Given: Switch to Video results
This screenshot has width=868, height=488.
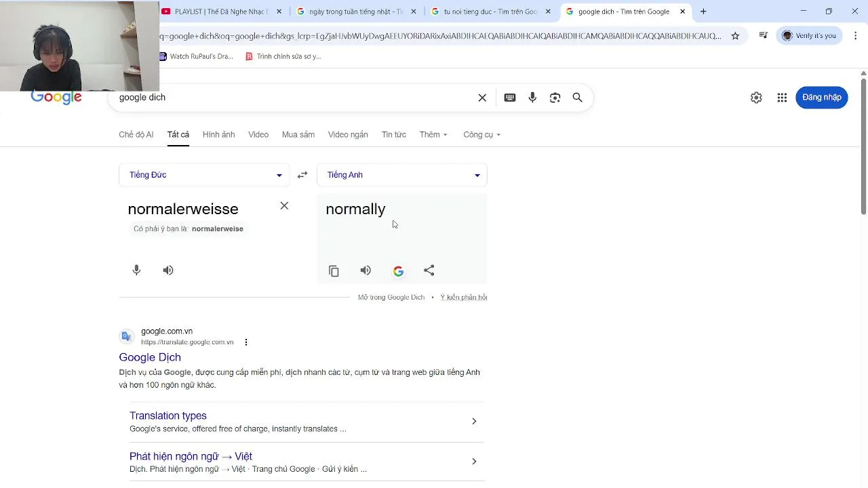Looking at the screenshot, I should click(x=258, y=135).
